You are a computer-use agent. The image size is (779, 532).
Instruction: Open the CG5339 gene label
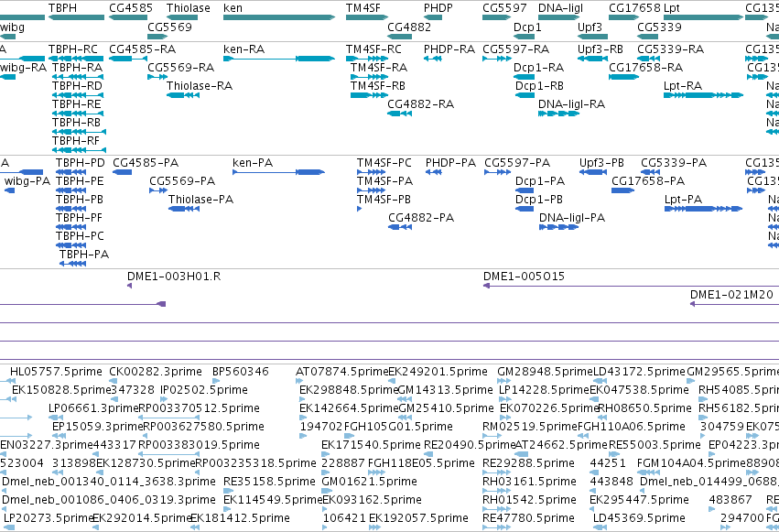(659, 27)
